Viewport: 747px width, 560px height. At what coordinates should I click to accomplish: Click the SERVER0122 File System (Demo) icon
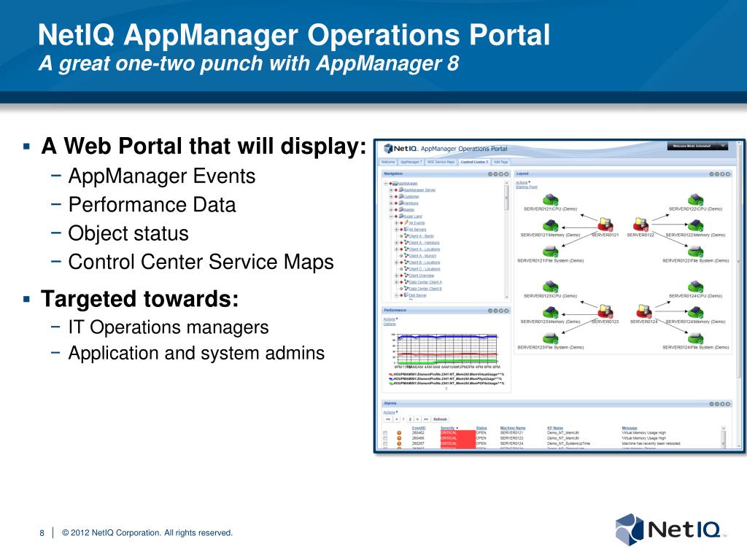click(x=695, y=252)
